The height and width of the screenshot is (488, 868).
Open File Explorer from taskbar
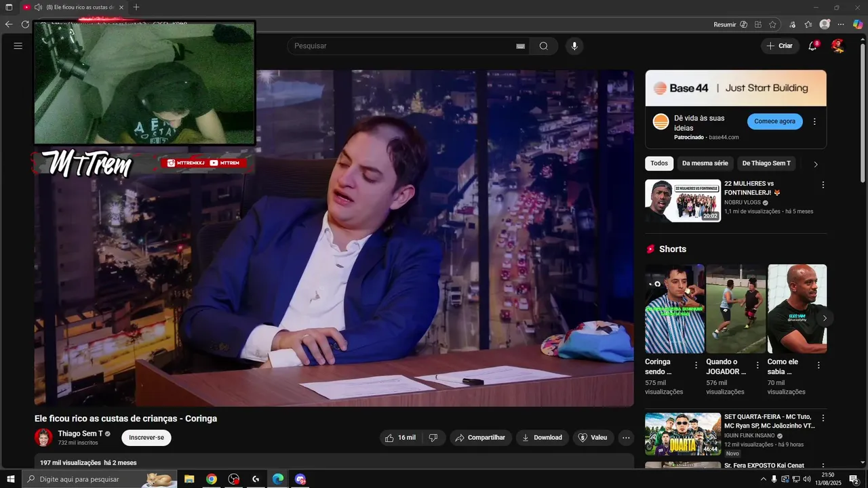tap(189, 479)
